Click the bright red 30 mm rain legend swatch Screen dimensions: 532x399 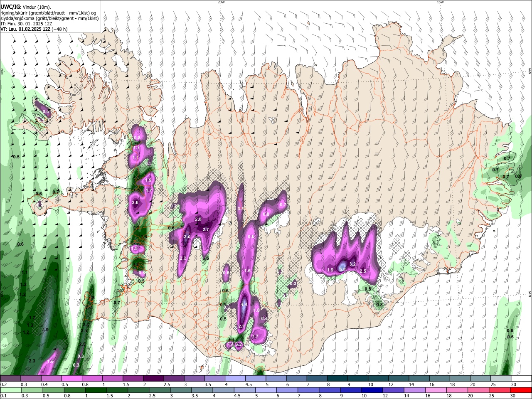(x=521, y=390)
